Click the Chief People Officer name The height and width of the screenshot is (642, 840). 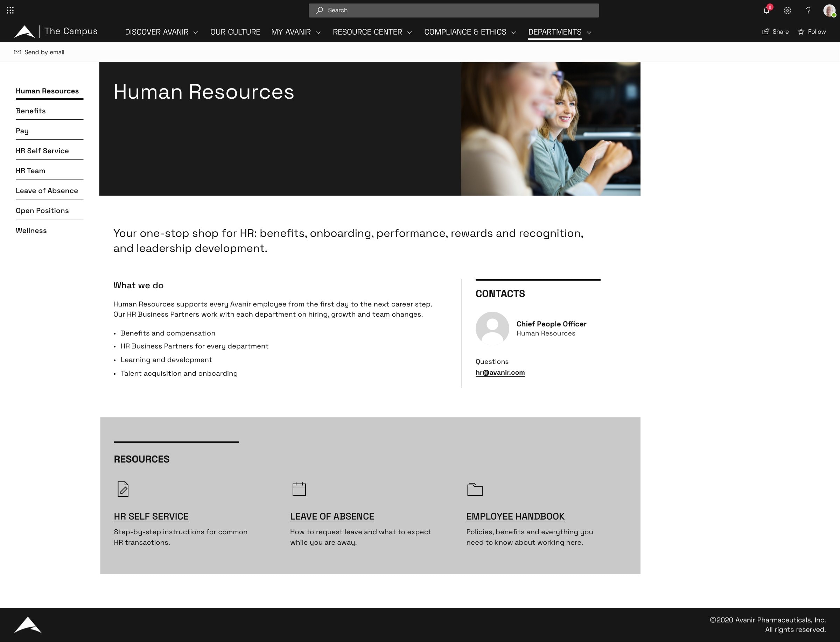(x=551, y=324)
